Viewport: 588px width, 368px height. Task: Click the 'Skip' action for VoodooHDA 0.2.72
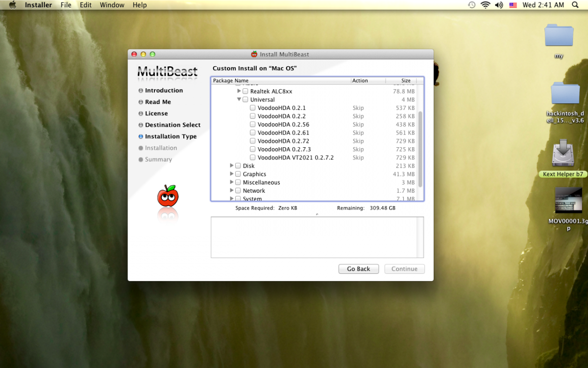[x=358, y=141]
